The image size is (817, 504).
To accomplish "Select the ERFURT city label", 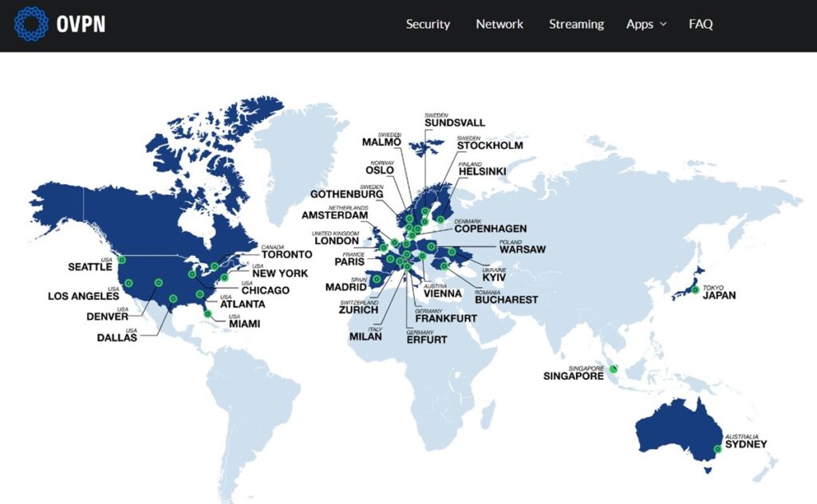I will pos(427,340).
